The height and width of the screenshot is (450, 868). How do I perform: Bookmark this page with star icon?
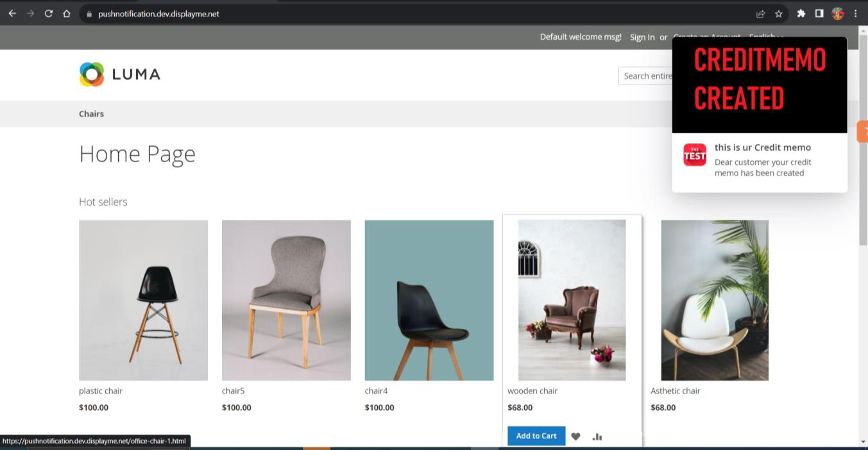(778, 13)
